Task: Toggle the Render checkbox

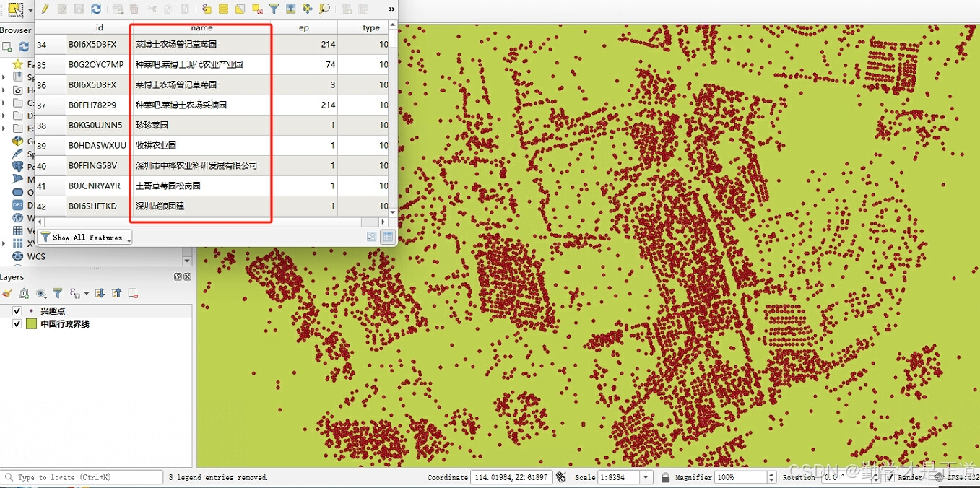Action: tap(891, 477)
